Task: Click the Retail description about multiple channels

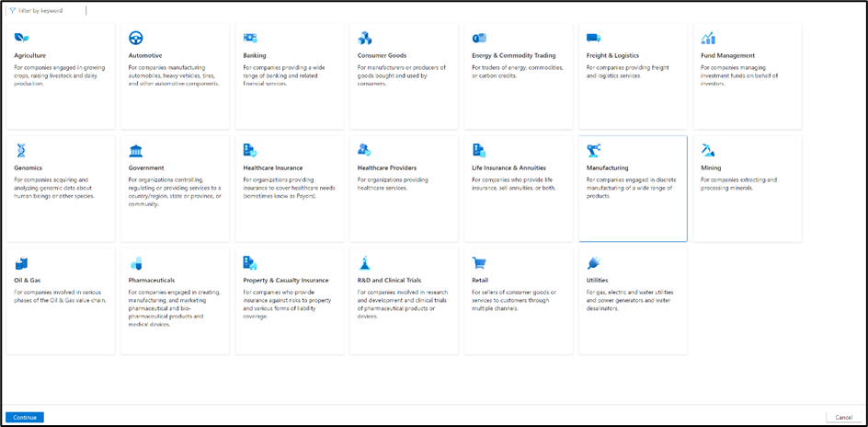Action: 514,300
